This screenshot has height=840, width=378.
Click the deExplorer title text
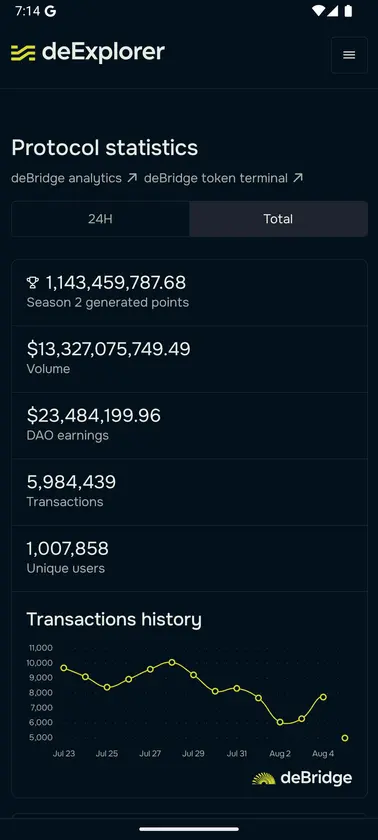tap(103, 52)
